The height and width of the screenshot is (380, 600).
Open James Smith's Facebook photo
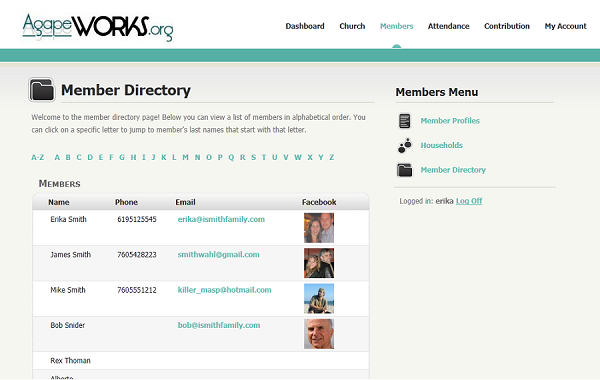pos(319,263)
